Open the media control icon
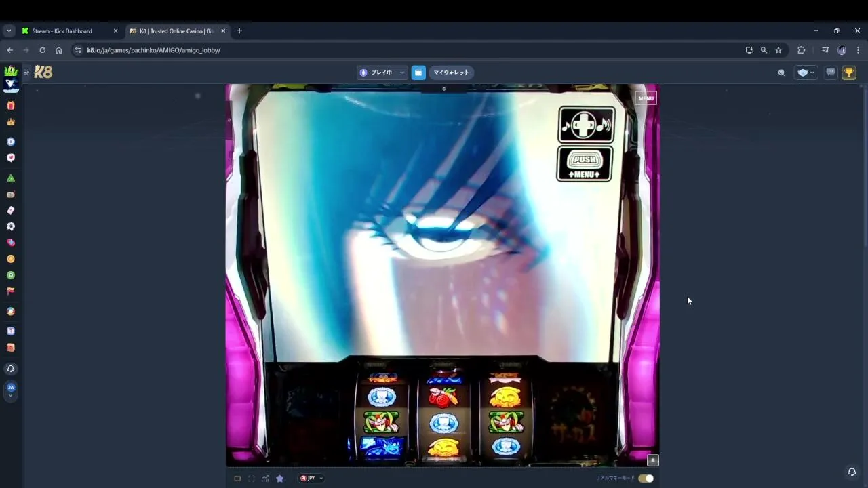The width and height of the screenshot is (868, 488). (x=825, y=50)
